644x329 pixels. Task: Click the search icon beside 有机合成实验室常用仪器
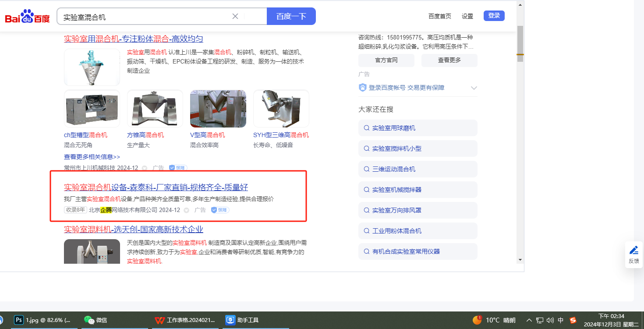pos(366,251)
